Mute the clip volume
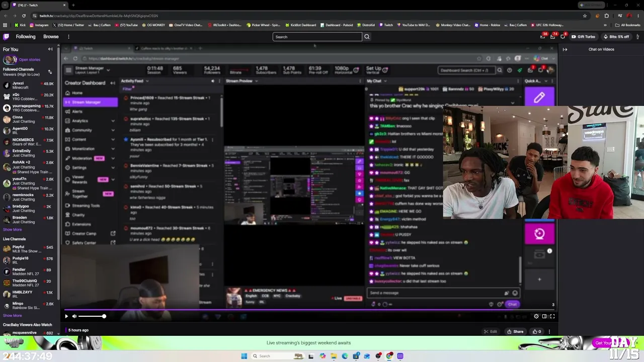Screen dimensions: 644x362 coord(74,316)
